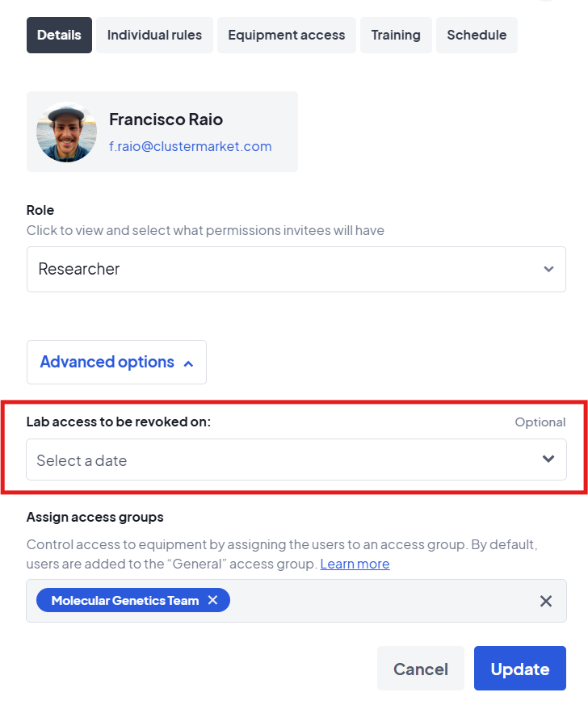Clear all assigned access groups
The height and width of the screenshot is (705, 588).
click(546, 601)
